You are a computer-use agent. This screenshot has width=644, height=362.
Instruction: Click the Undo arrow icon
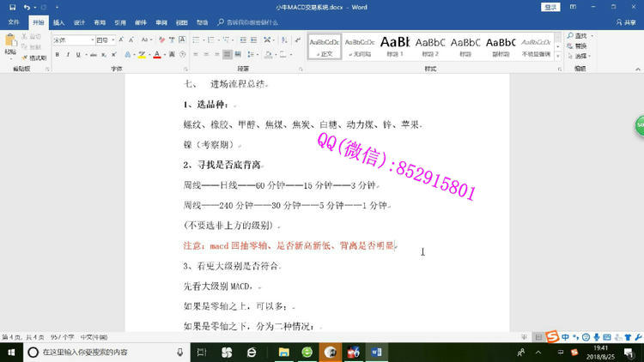click(x=27, y=7)
